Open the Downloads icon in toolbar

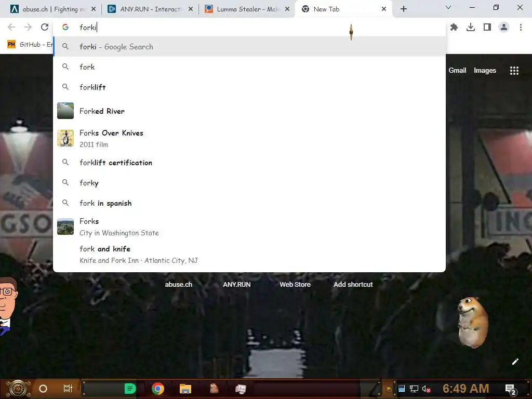[471, 27]
